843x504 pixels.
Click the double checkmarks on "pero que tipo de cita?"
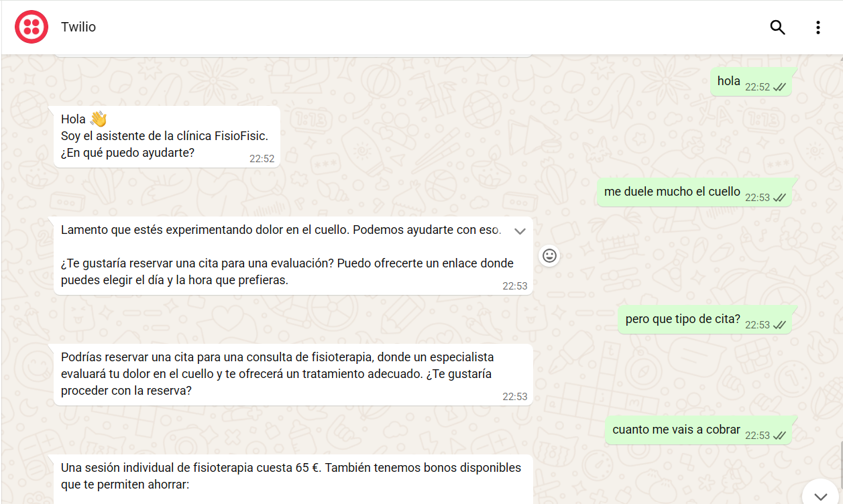click(779, 325)
